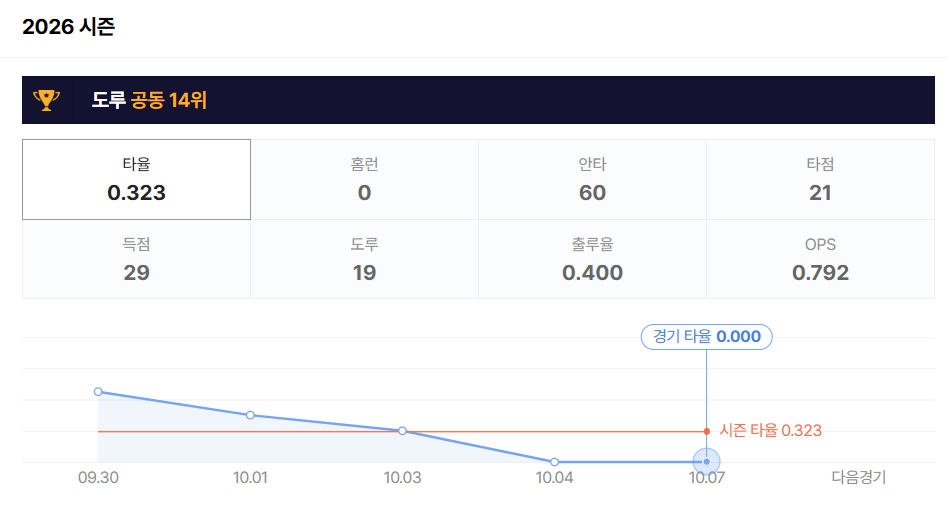
Task: Select the OPS 0.792 stat tab
Action: (820, 259)
